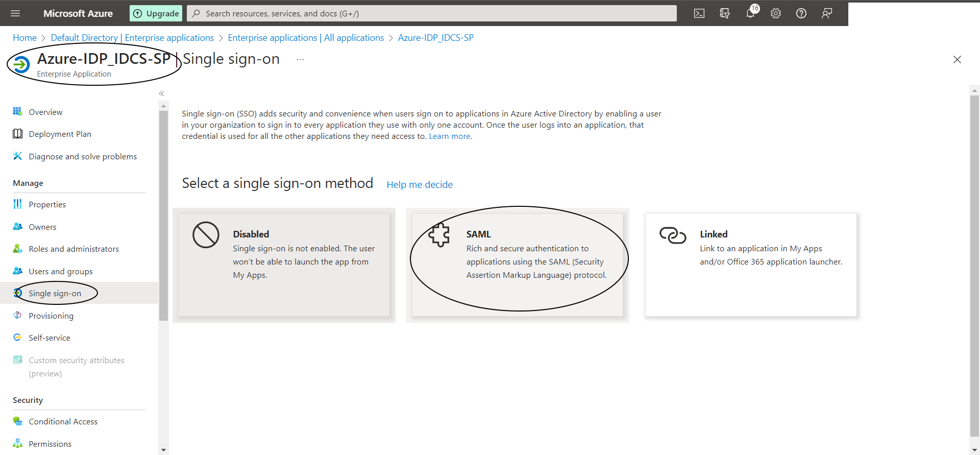The height and width of the screenshot is (455, 980).
Task: Follow the Learn more link
Action: pyautogui.click(x=450, y=136)
